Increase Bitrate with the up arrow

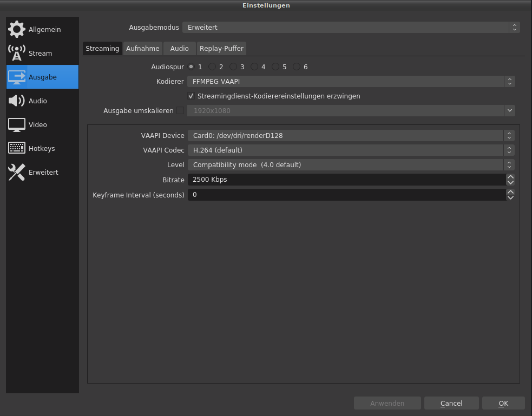pos(510,177)
